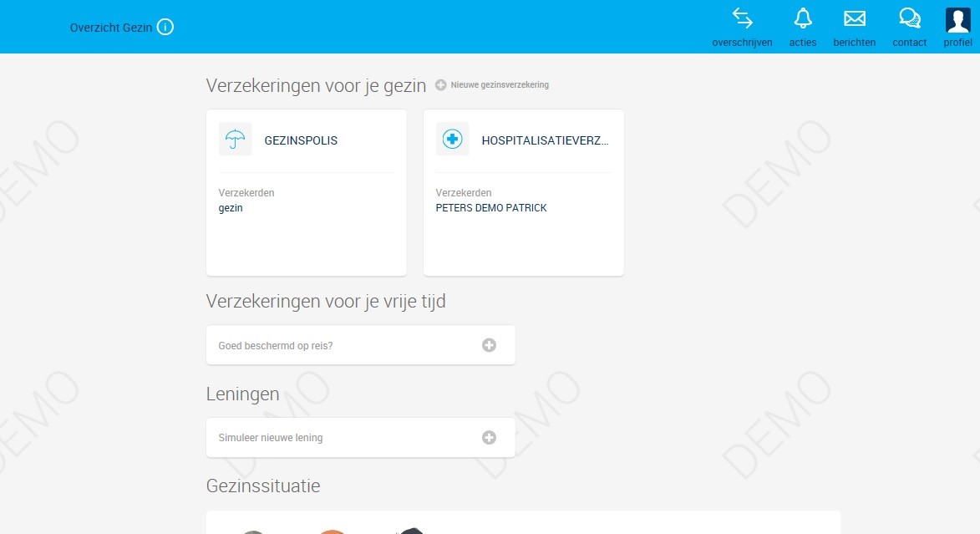Open the profiel user icon
This screenshot has height=534, width=980.
[957, 18]
